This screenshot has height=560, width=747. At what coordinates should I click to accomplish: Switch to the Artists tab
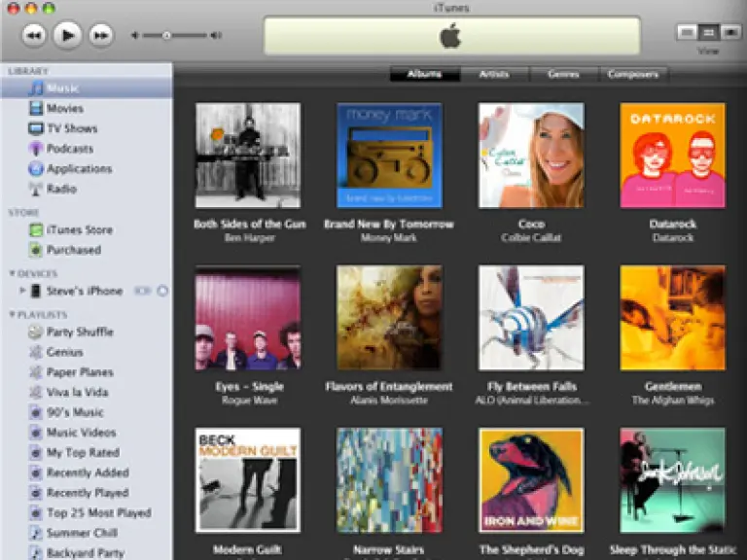click(493, 74)
